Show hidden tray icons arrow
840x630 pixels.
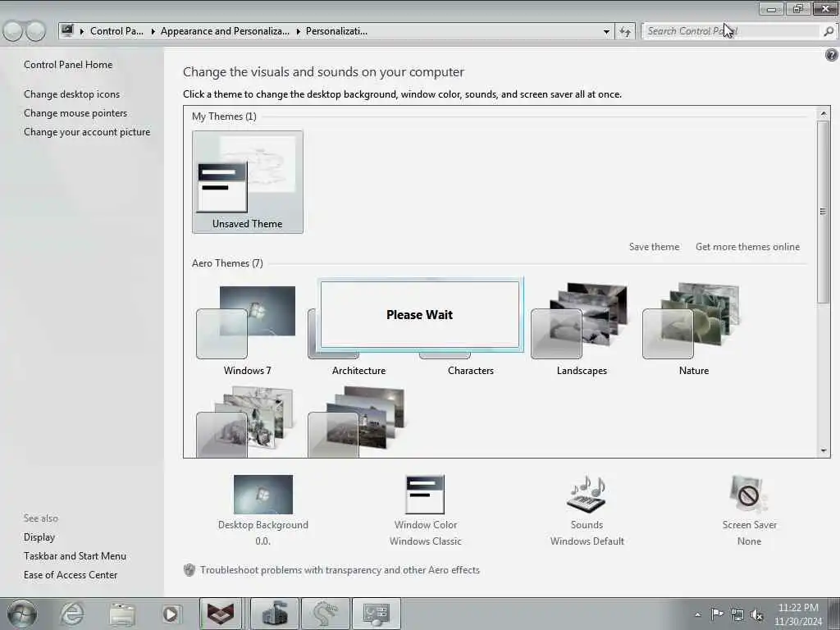697,614
